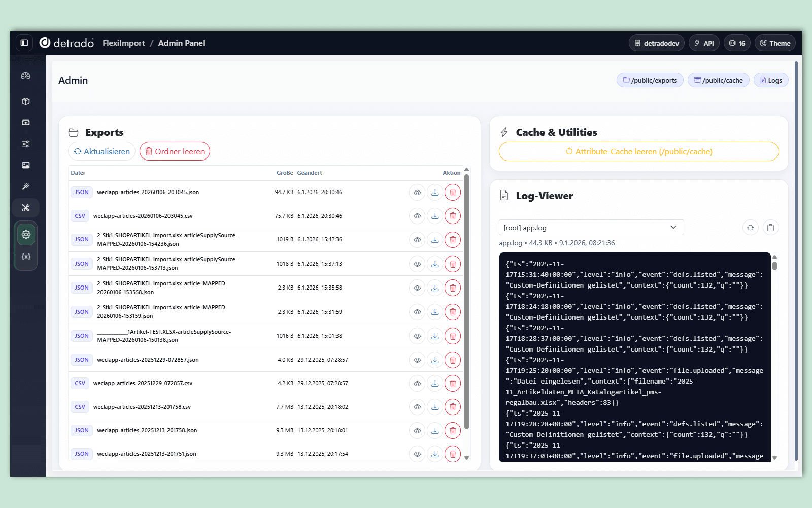Viewport: 812px width, 508px height.
Task: Refresh the log viewer with reload icon
Action: click(x=750, y=228)
